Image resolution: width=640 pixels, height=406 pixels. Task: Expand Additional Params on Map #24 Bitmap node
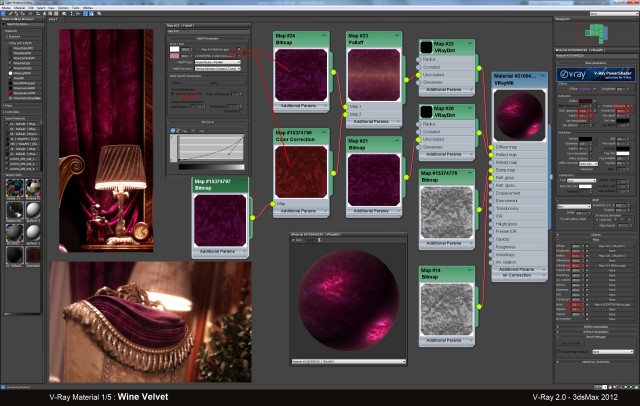click(301, 106)
